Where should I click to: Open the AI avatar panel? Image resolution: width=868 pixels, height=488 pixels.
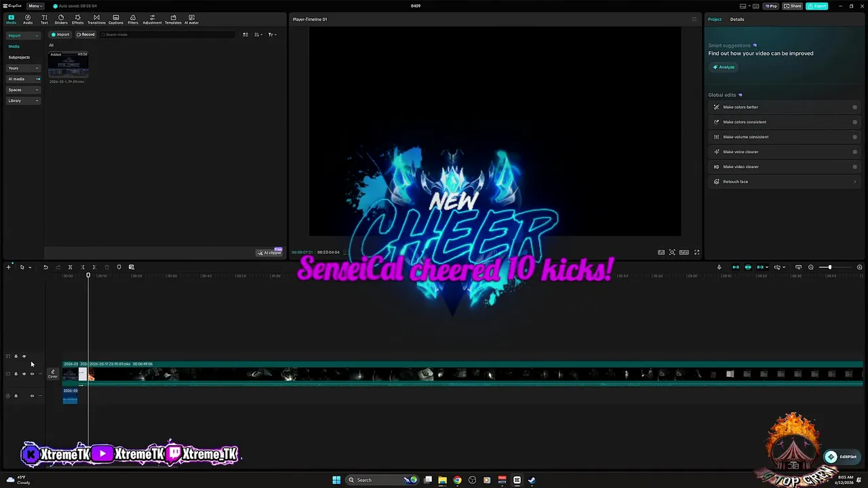coord(191,19)
